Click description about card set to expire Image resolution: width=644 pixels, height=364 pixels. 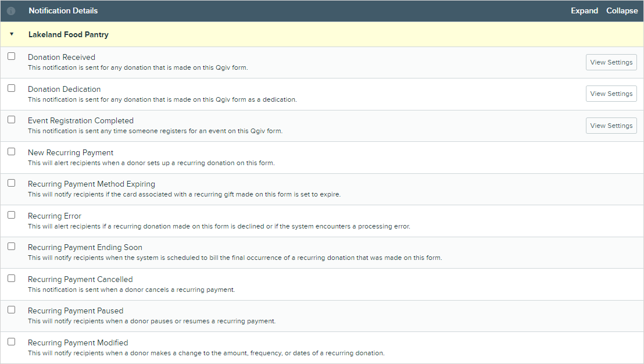coord(184,194)
